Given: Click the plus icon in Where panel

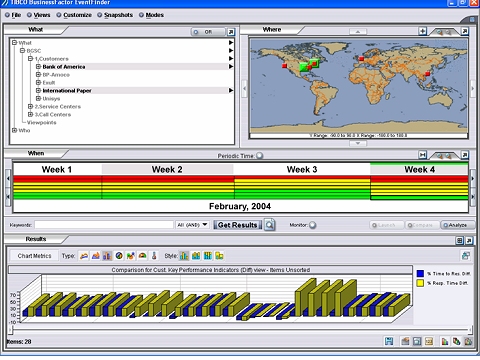Looking at the screenshot, I should pos(423,31).
